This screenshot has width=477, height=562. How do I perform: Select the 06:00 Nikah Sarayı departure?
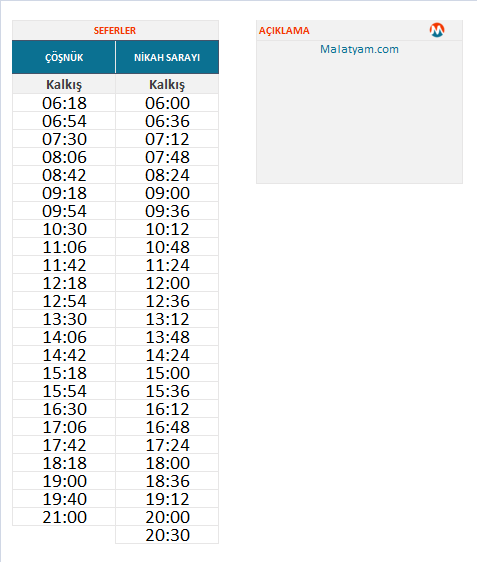pos(167,103)
